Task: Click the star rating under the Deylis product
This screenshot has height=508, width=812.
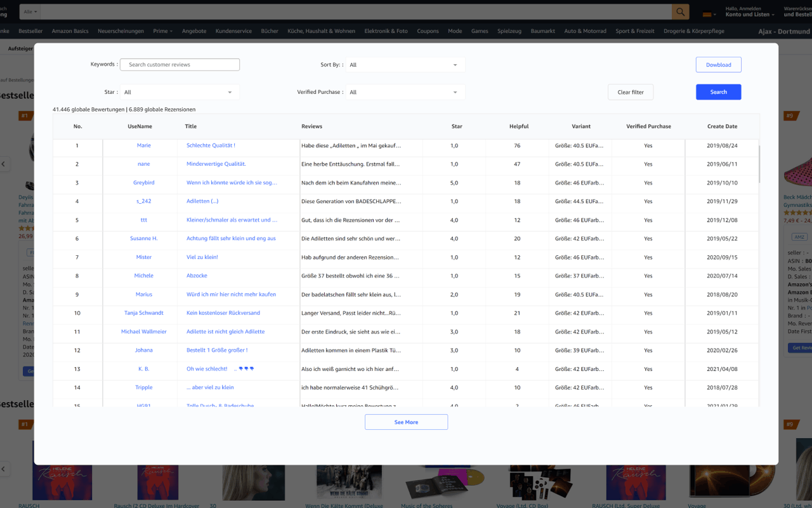Action: point(27,227)
